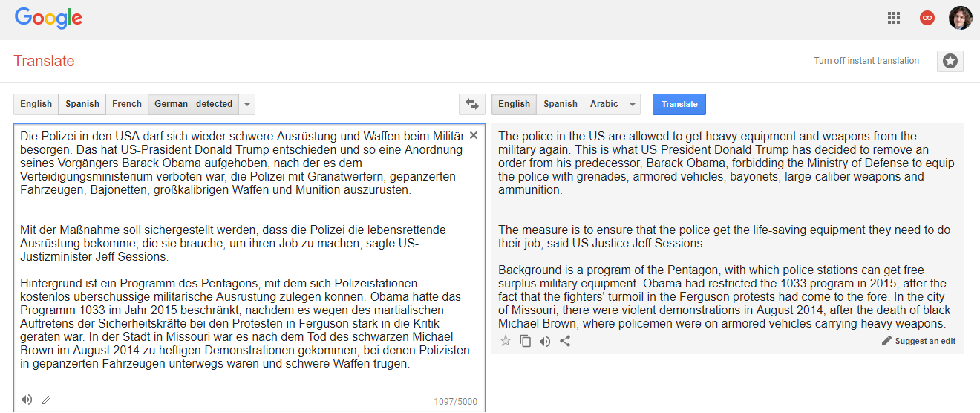Image resolution: width=980 pixels, height=413 pixels.
Task: Select French as source language
Action: click(127, 104)
